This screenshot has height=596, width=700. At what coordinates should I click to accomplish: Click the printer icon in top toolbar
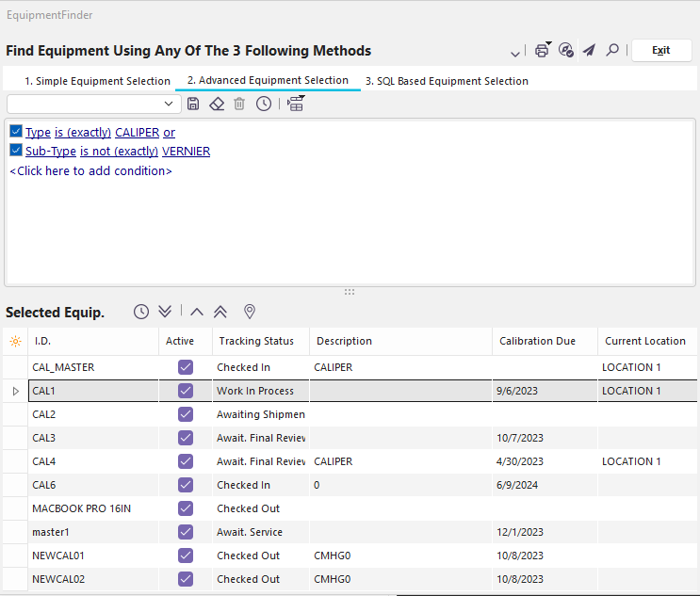click(543, 50)
